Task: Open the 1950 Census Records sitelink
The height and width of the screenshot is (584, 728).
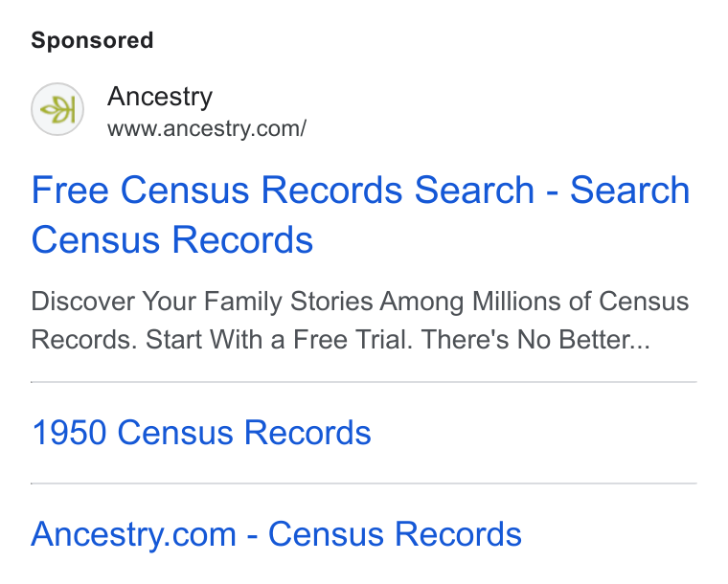Action: pyautogui.click(x=201, y=433)
